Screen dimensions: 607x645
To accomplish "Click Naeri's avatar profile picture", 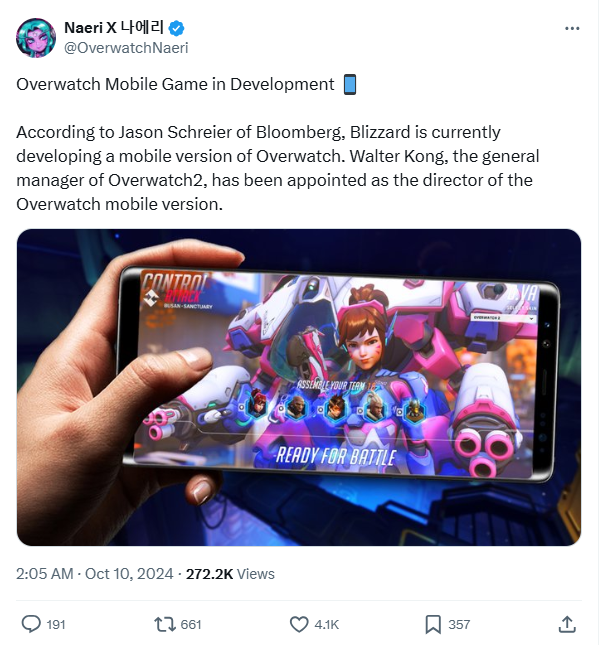I will 36,38.
